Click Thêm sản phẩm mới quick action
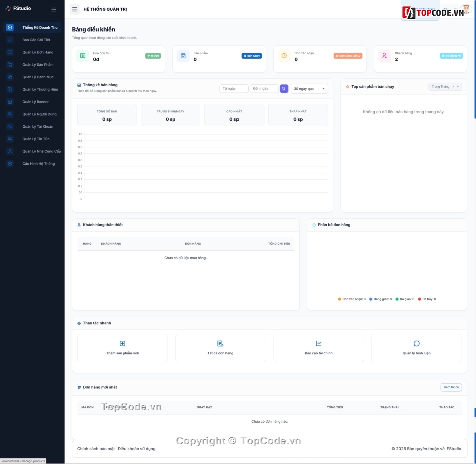The height and width of the screenshot is (464, 476). click(122, 349)
